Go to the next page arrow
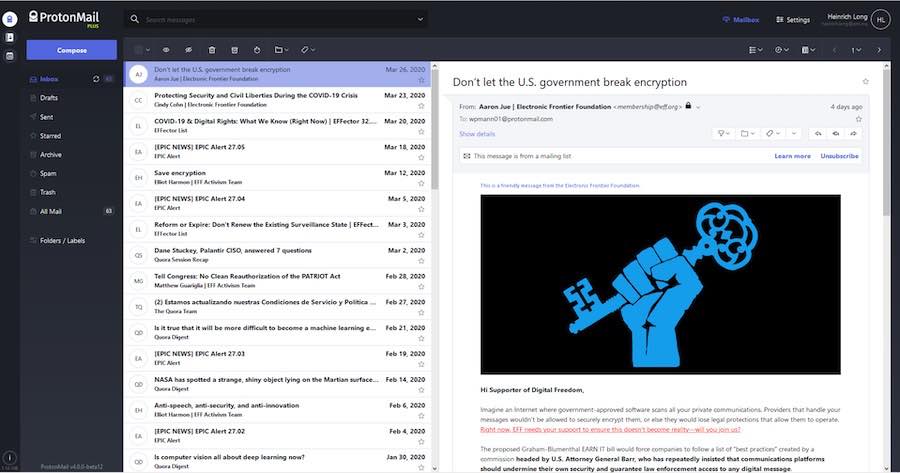This screenshot has width=900, height=473. tap(879, 50)
